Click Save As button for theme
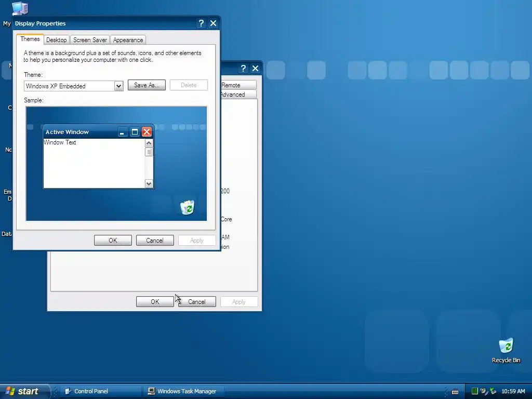Image resolution: width=532 pixels, height=399 pixels. (147, 85)
